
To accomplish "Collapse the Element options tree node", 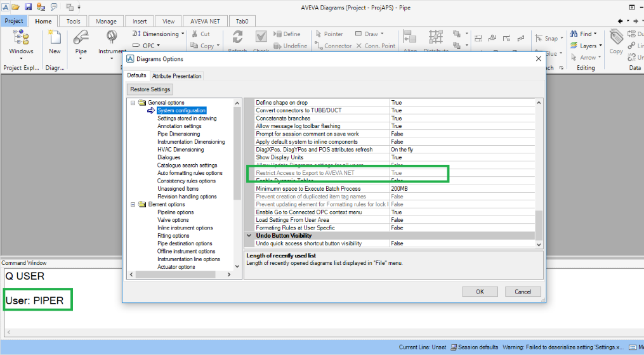I will point(133,205).
